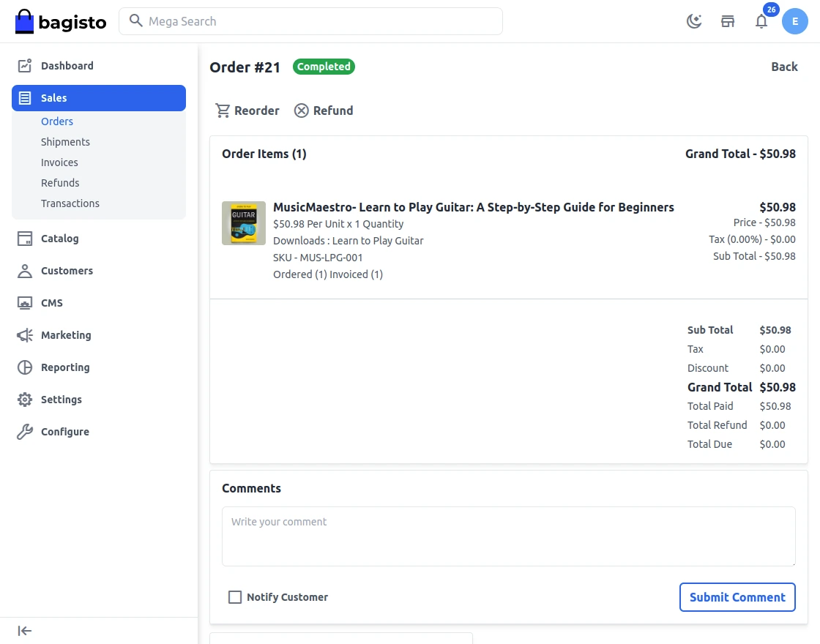Select Invoices under Sales
The height and width of the screenshot is (644, 820).
point(59,162)
